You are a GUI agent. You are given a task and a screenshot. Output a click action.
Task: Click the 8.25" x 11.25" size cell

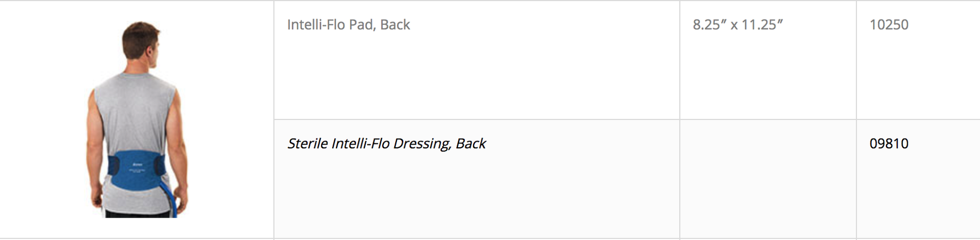768,60
